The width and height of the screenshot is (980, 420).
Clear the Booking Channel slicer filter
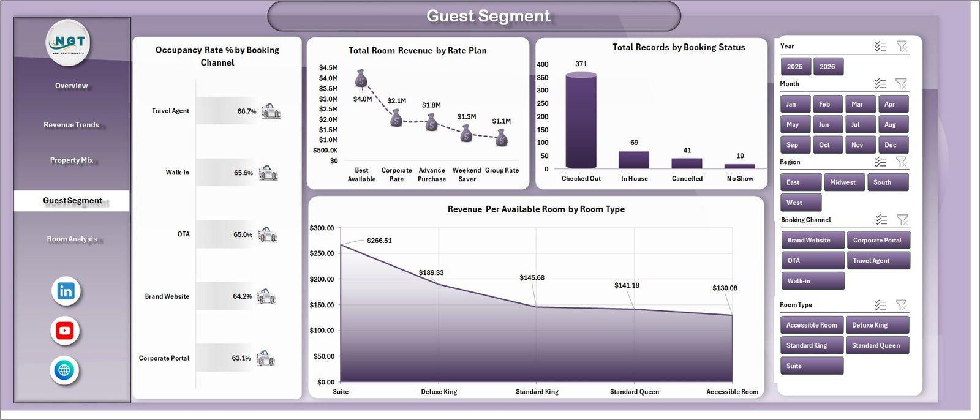[902, 220]
